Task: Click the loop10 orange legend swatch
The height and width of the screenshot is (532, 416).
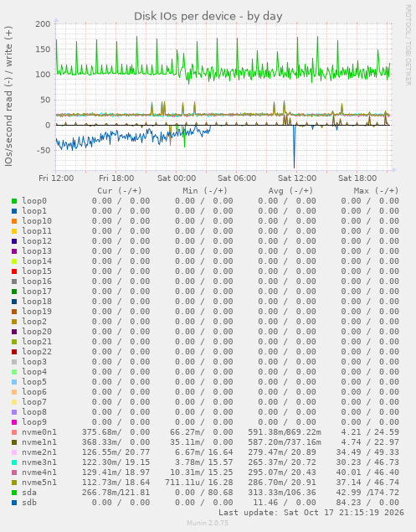Action: (x=14, y=221)
